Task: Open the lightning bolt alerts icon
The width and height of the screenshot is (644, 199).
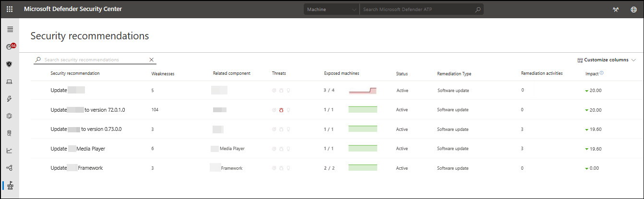Action: click(x=9, y=99)
